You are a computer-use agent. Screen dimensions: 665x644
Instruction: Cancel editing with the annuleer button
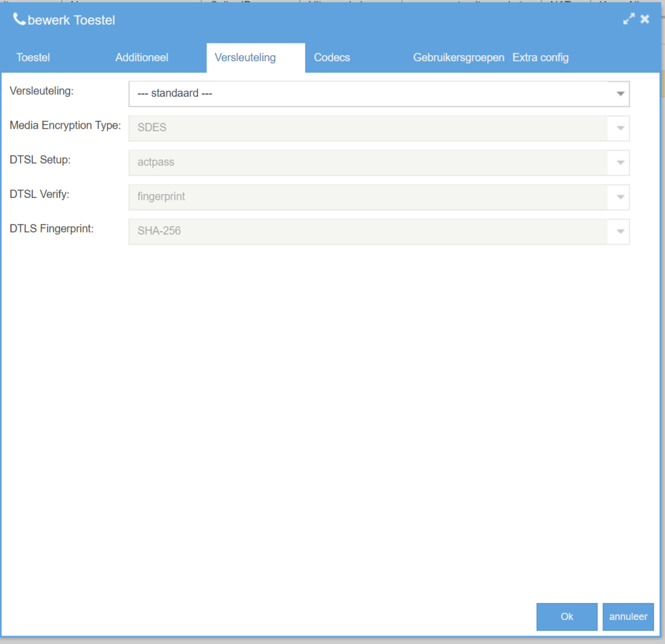click(628, 617)
